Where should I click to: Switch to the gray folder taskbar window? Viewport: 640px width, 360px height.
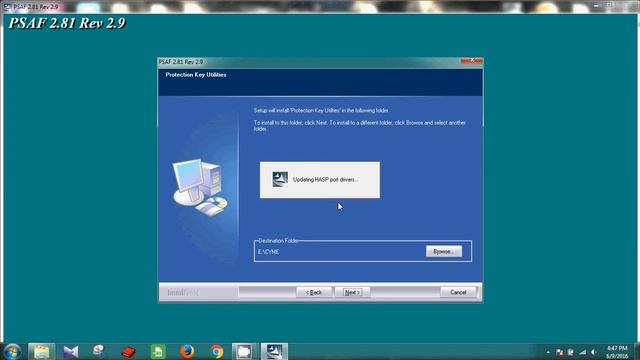tap(244, 351)
